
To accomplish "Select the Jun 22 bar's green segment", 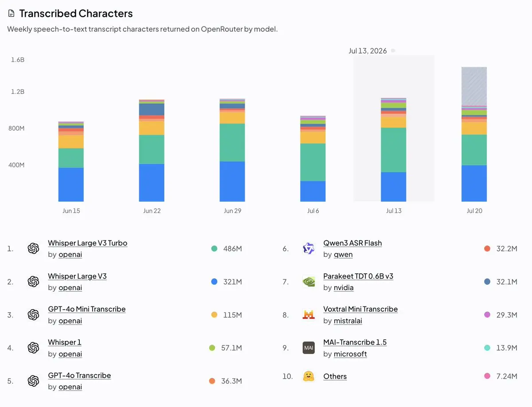I will (152, 150).
